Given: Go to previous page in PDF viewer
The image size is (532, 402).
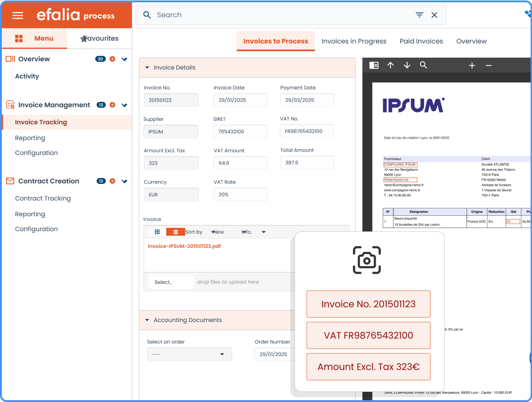Looking at the screenshot, I should tap(390, 65).
